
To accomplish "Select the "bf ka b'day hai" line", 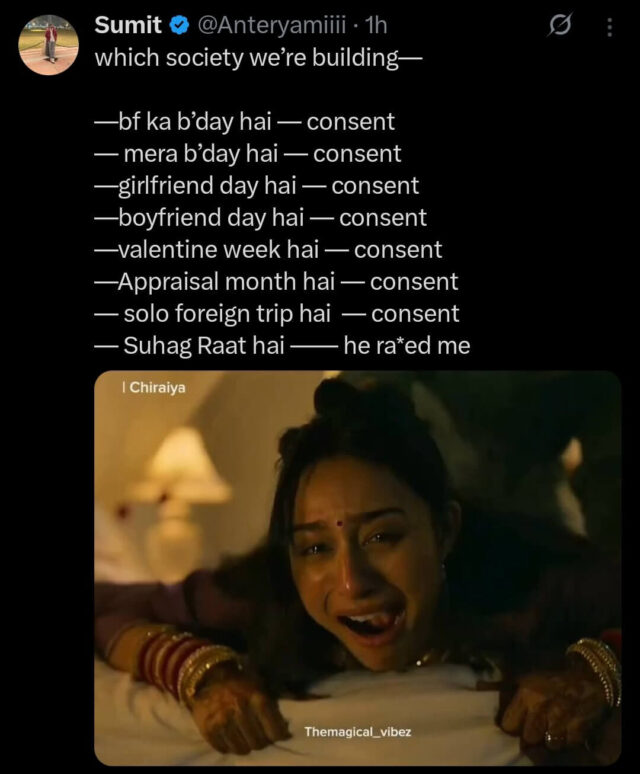I will [x=245, y=122].
